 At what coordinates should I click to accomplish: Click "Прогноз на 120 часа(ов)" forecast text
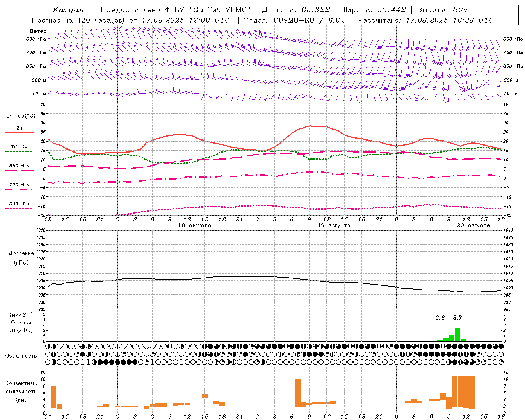coord(79,20)
